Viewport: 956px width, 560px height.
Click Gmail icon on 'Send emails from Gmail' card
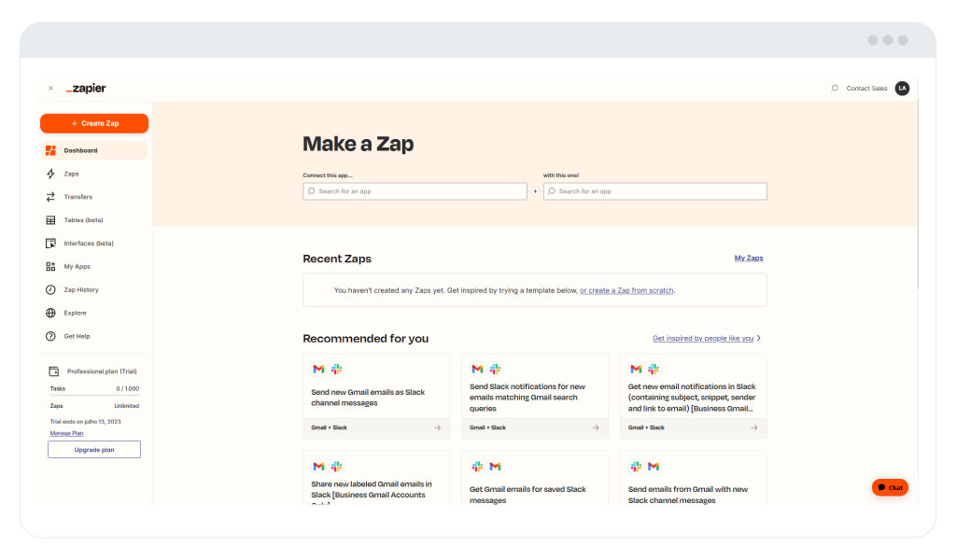click(654, 467)
